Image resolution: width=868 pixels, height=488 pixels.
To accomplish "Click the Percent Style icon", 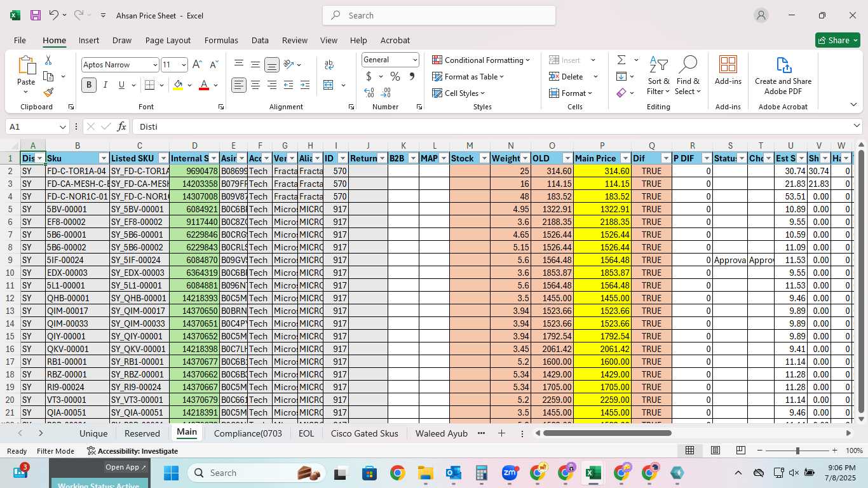I will 395,76.
